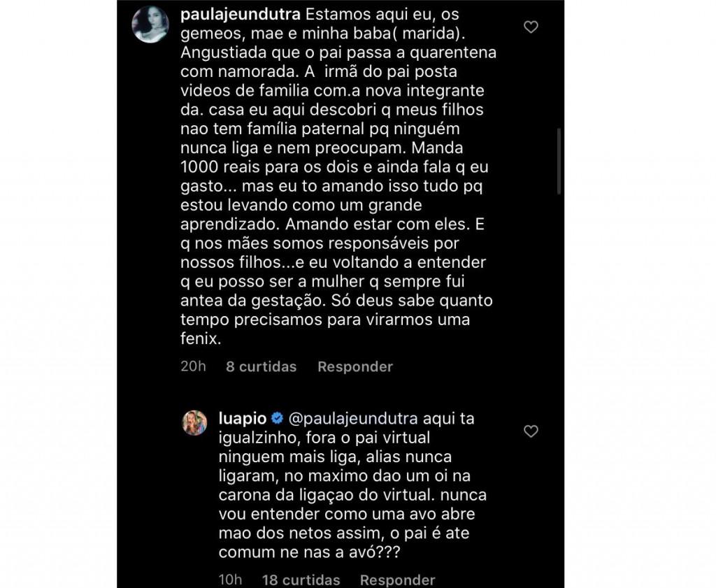Open luapio's profile picture

[195, 423]
